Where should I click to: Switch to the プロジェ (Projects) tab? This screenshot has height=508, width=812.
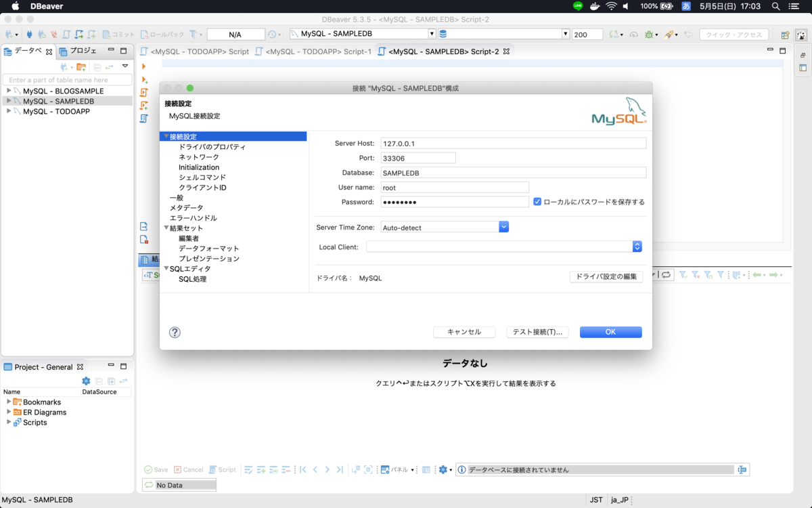coord(78,51)
